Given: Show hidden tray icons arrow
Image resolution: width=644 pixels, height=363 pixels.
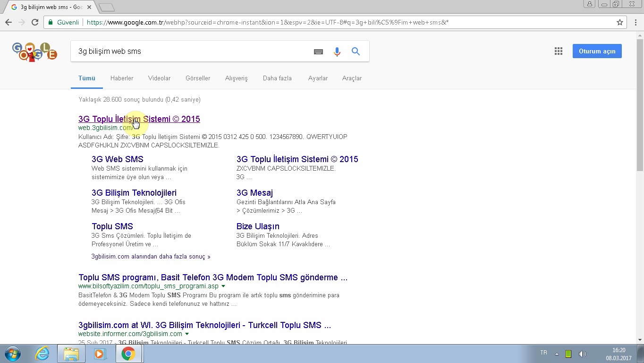Looking at the screenshot, I should click(557, 354).
